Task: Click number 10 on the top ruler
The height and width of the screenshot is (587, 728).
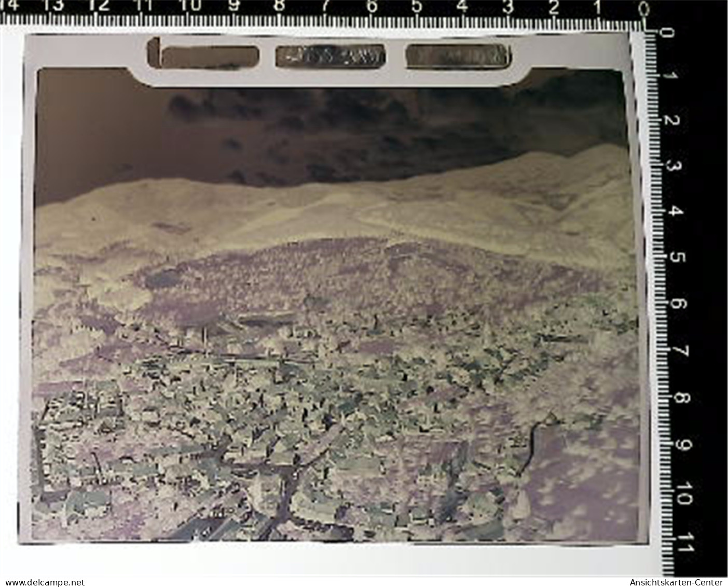Action: pyautogui.click(x=191, y=6)
